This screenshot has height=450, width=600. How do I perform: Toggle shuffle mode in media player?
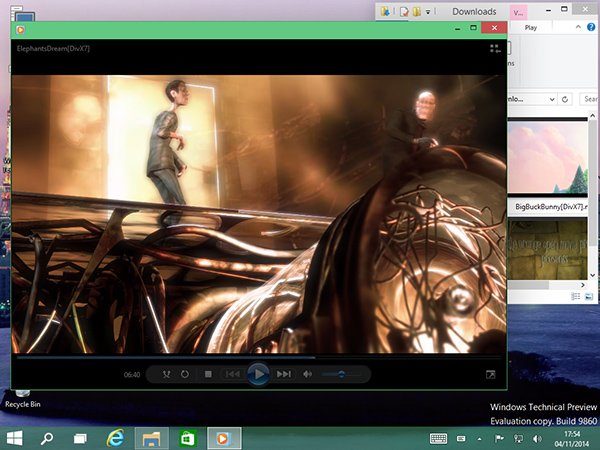pos(166,374)
